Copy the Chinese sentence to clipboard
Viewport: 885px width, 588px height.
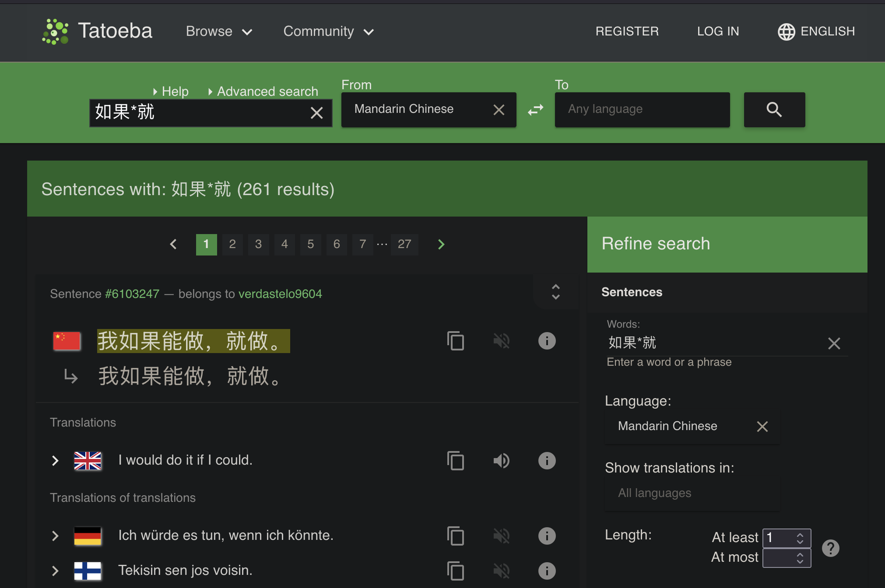(456, 341)
